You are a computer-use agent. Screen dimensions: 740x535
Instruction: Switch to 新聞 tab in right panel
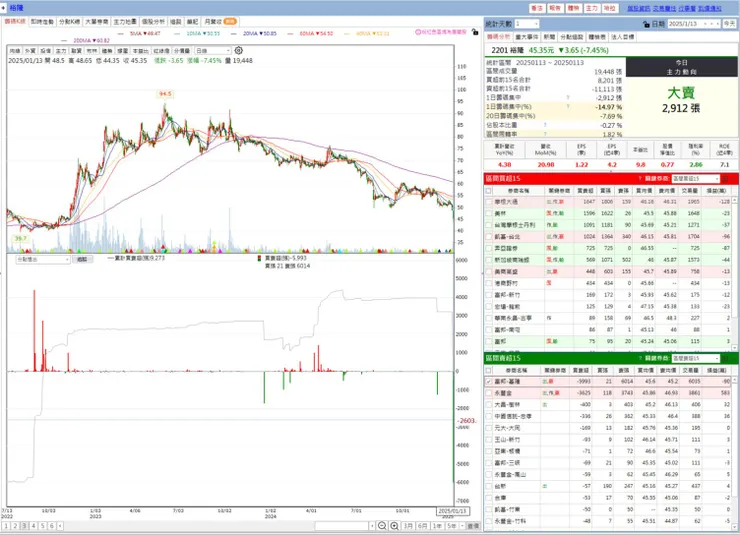click(x=549, y=37)
